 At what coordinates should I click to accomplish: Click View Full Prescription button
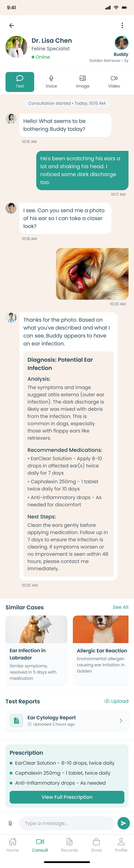click(x=67, y=797)
